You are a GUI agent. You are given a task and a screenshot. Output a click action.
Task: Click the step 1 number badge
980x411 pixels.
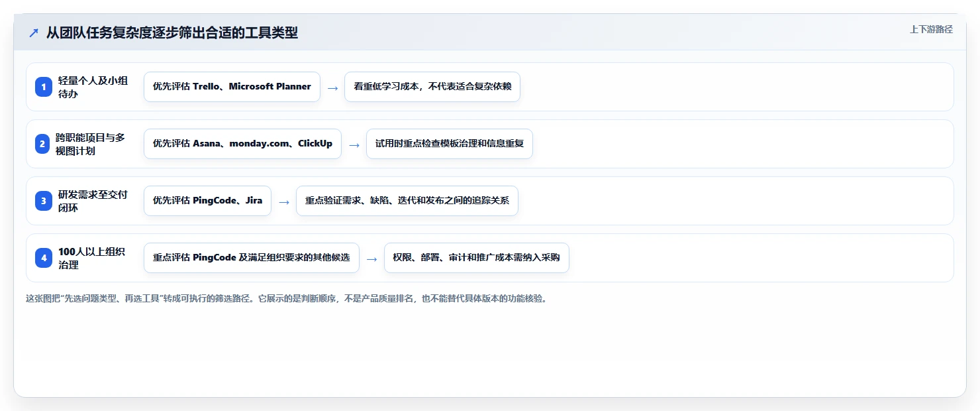click(44, 87)
